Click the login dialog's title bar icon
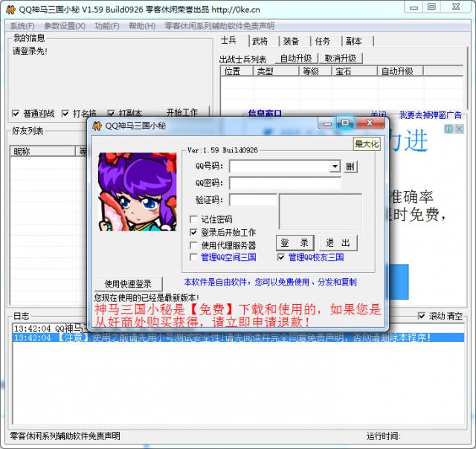Image resolution: width=476 pixels, height=449 pixels. click(x=97, y=126)
